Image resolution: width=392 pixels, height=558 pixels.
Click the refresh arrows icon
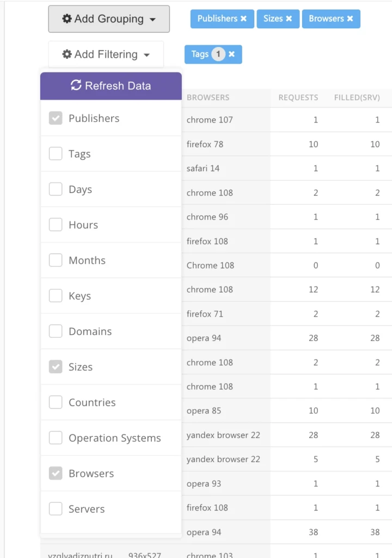pos(76,86)
